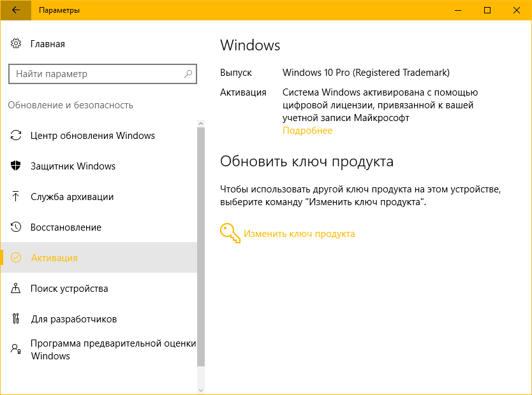Click the Recovery clock icon

coord(16,227)
